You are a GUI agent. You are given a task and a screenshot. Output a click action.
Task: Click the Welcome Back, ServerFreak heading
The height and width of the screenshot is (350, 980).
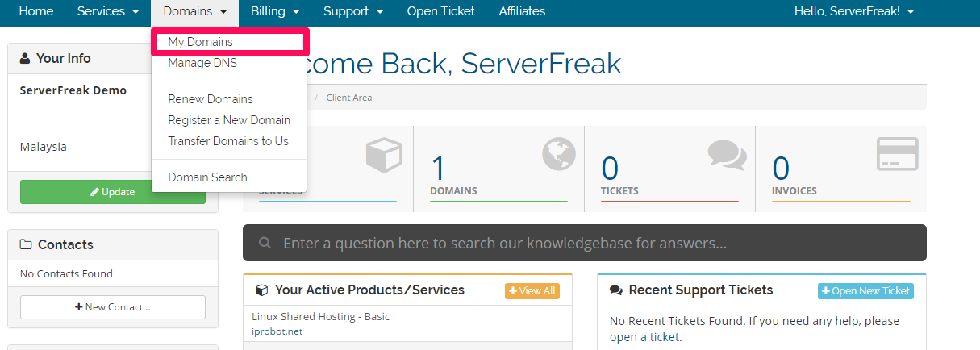click(461, 64)
